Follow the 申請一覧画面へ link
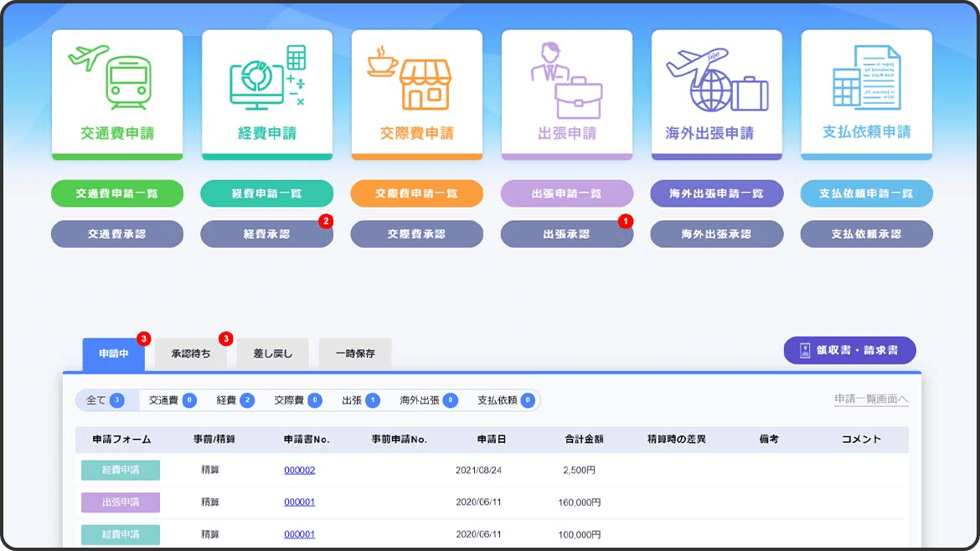The image size is (980, 551). click(x=871, y=399)
